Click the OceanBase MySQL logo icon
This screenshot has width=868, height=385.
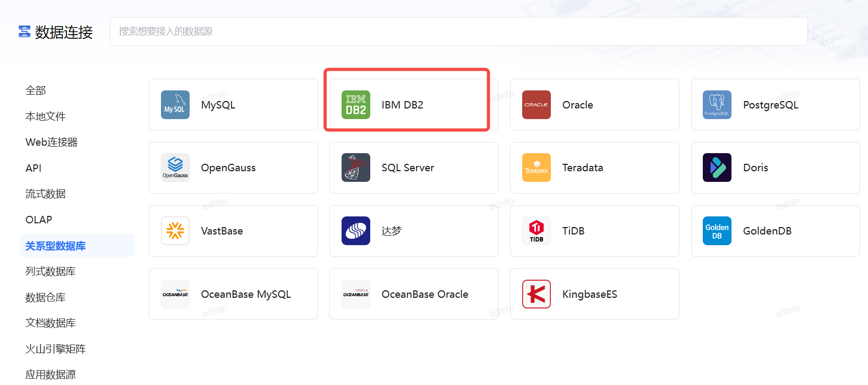tap(175, 294)
